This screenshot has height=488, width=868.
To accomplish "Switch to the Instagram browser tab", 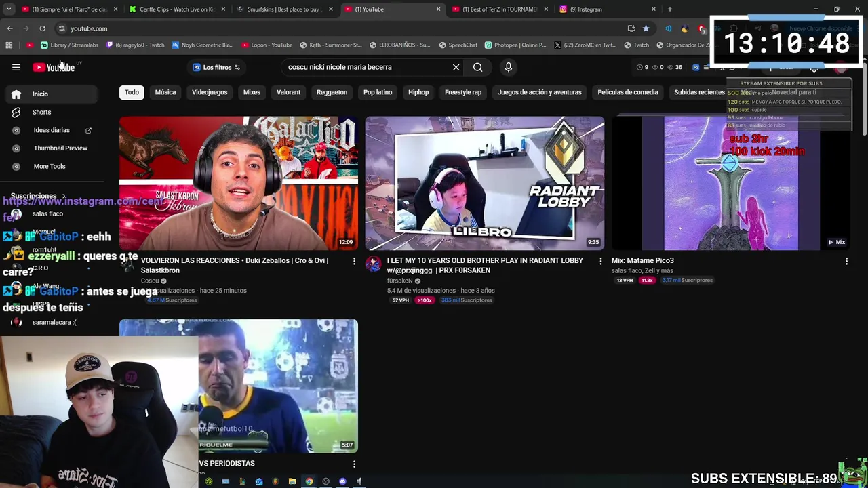I will coord(607,9).
